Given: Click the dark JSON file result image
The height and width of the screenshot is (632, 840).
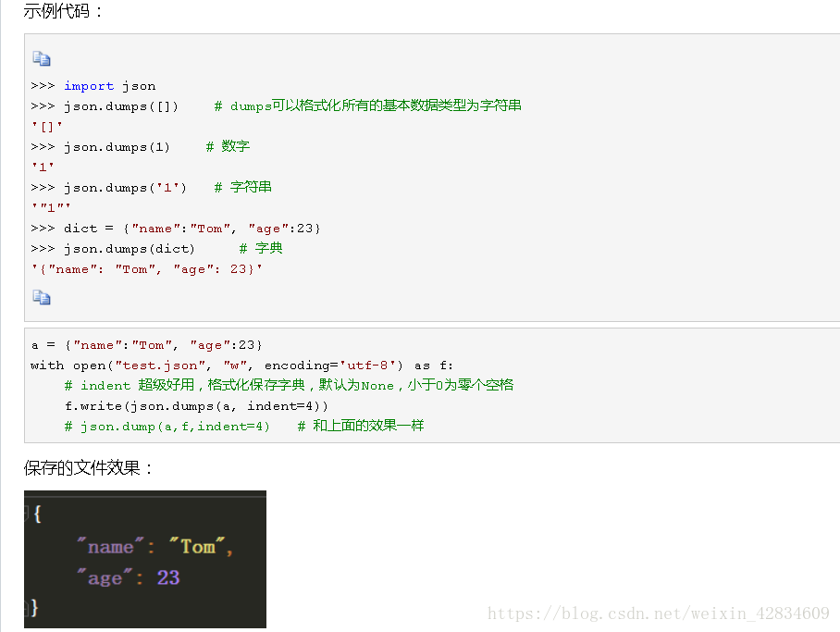Looking at the screenshot, I should point(145,559).
